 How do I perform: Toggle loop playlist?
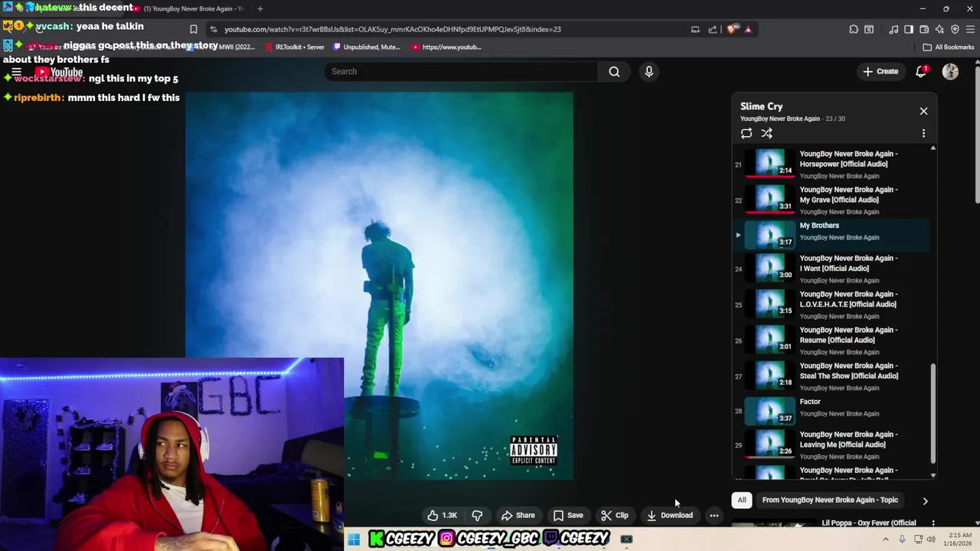746,133
